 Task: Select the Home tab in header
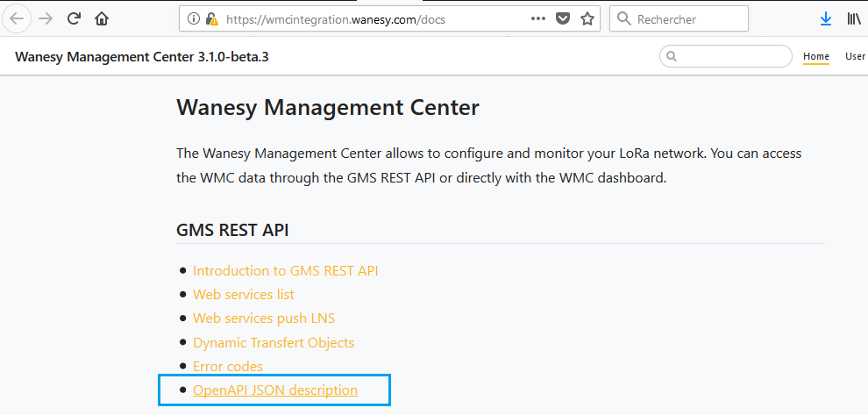(815, 56)
